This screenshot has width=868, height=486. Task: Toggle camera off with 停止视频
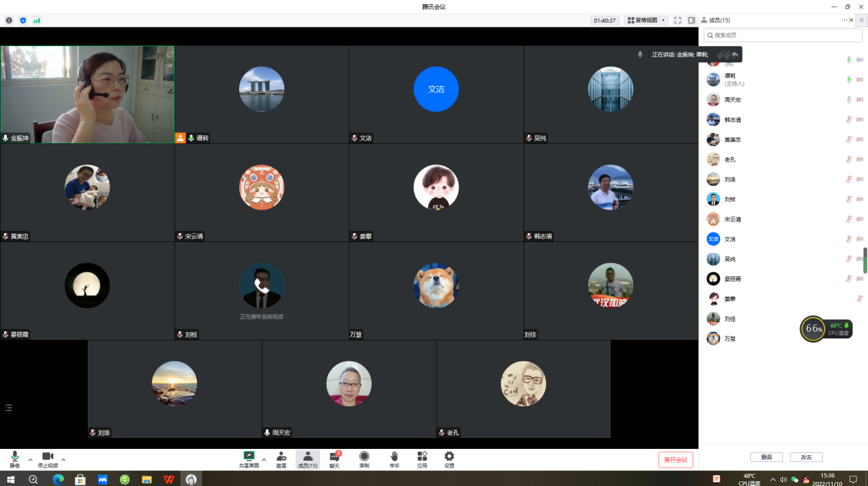(x=47, y=459)
